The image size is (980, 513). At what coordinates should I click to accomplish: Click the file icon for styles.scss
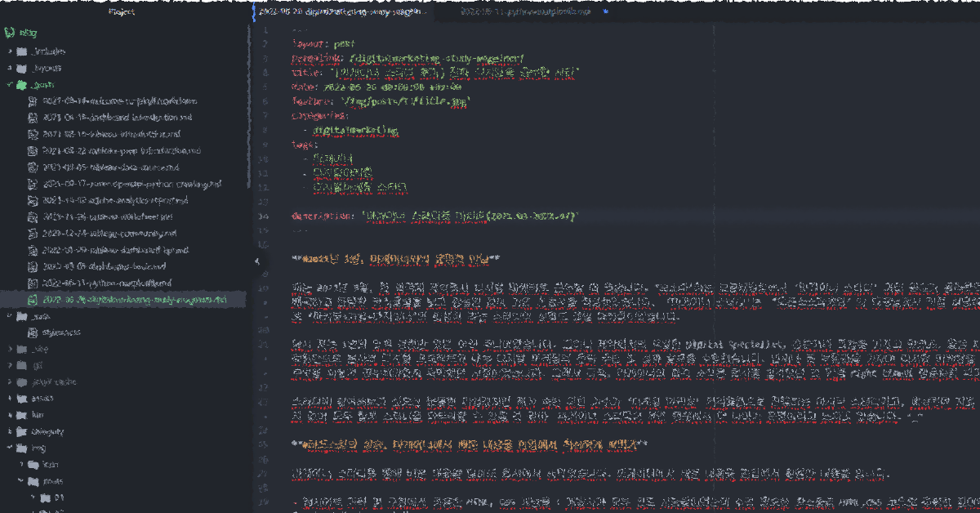pos(33,332)
